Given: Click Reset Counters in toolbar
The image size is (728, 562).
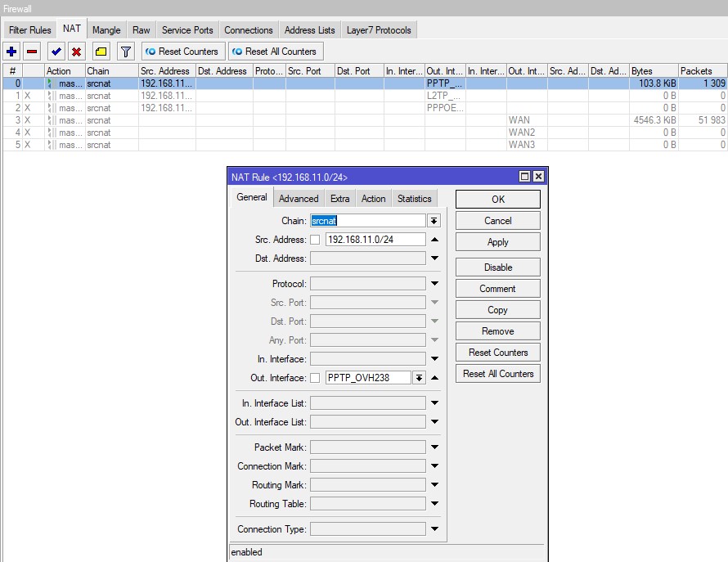Looking at the screenshot, I should click(183, 52).
